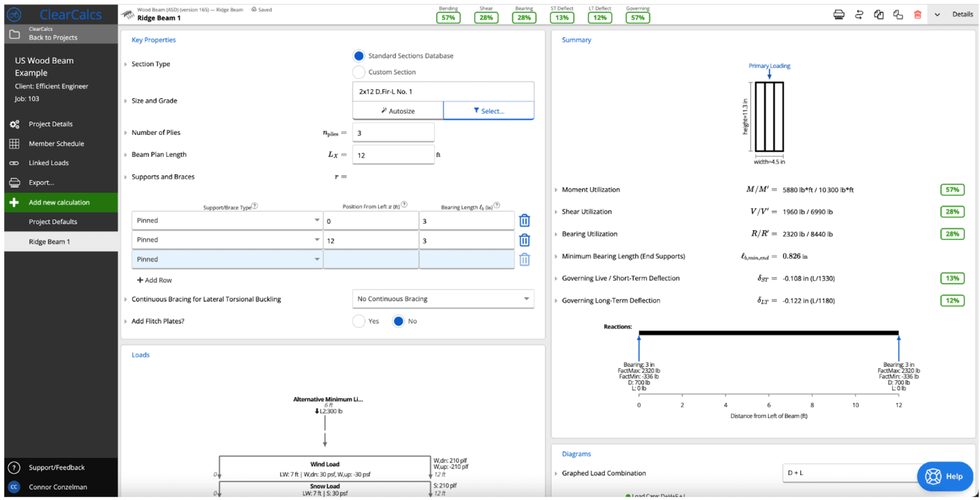Delete the empty third Pinned row

coord(524,260)
